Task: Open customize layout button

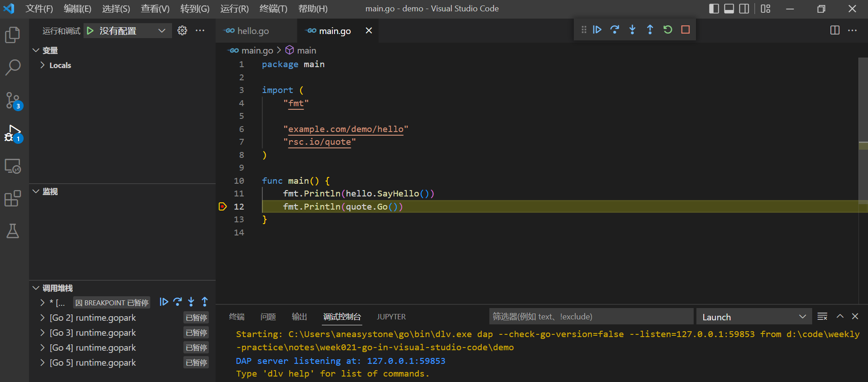Action: click(x=766, y=9)
